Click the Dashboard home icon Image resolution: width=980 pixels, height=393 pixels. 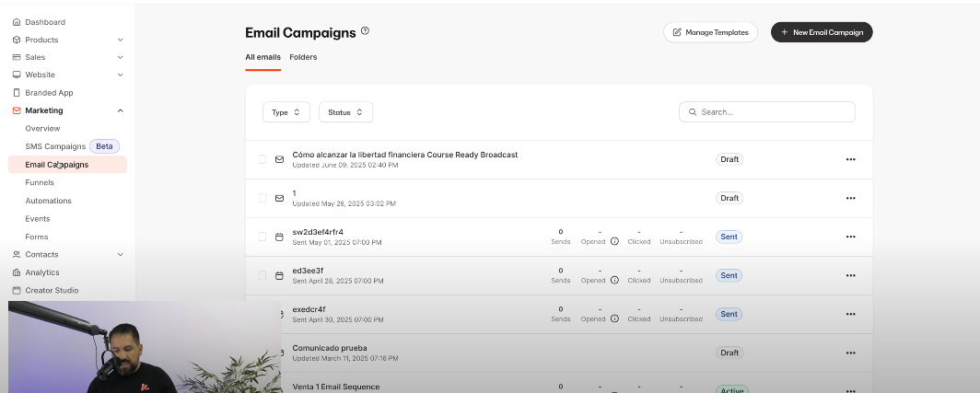[x=17, y=22]
